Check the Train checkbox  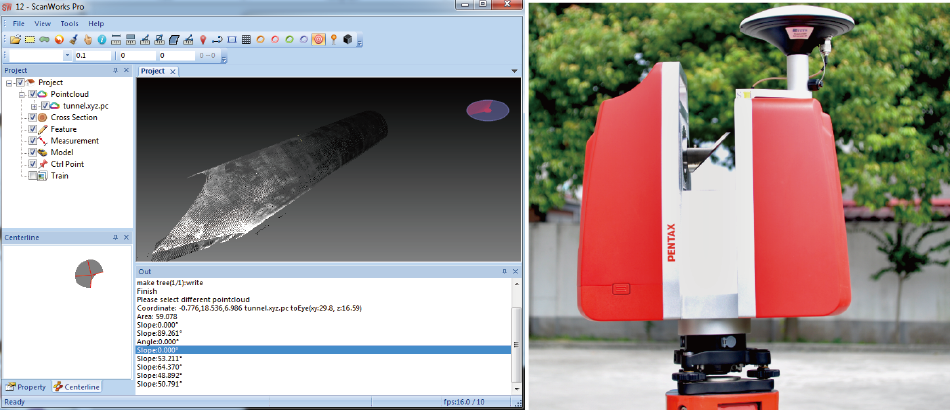[33, 176]
